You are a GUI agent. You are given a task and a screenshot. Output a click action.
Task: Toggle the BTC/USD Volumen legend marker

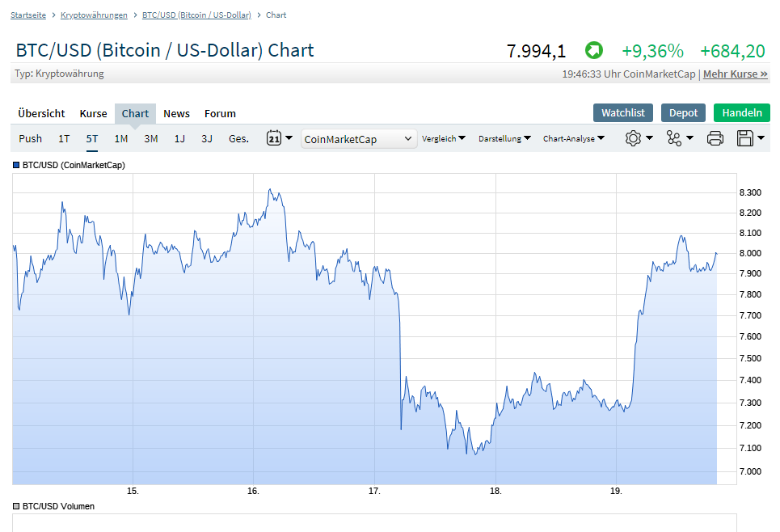pos(15,506)
